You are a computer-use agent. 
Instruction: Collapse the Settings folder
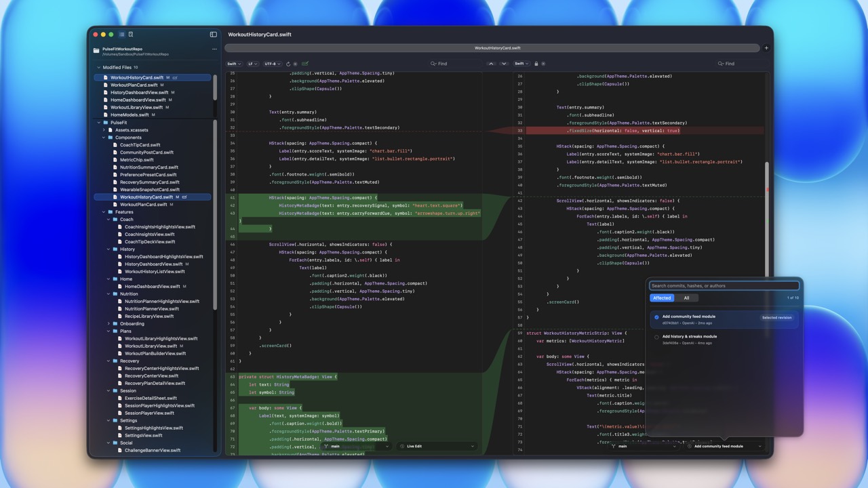coord(108,421)
